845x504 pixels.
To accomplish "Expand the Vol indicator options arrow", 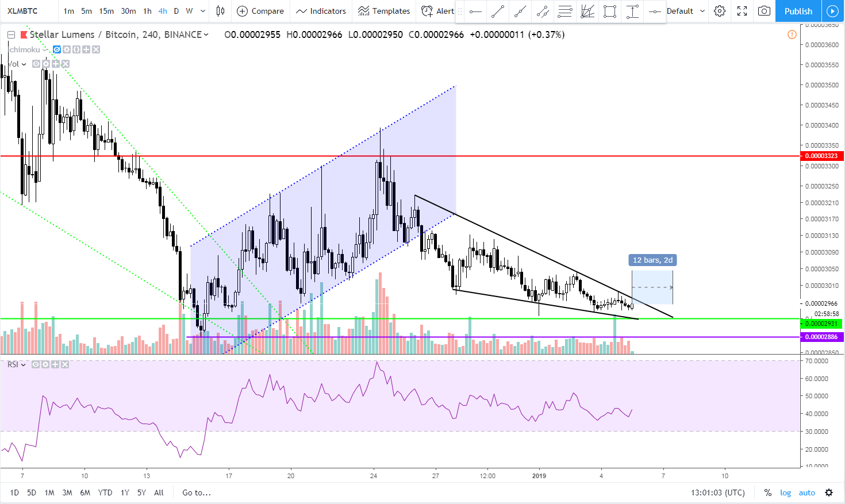I will tap(24, 64).
